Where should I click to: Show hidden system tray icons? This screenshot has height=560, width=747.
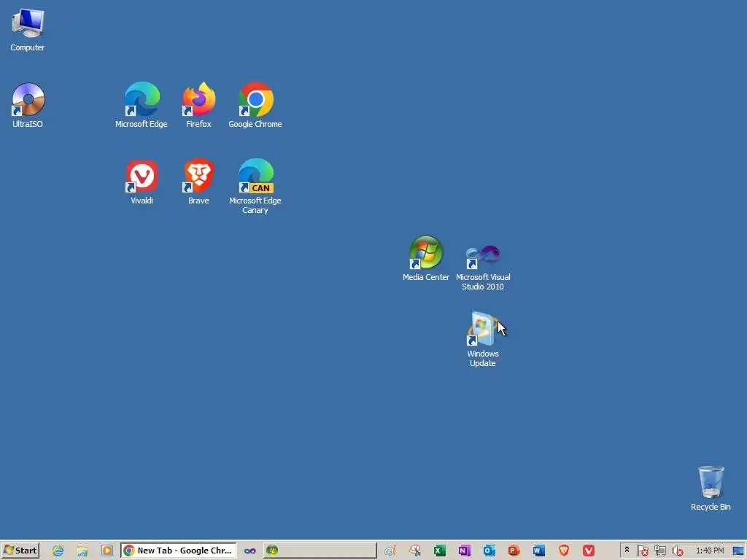(x=627, y=551)
